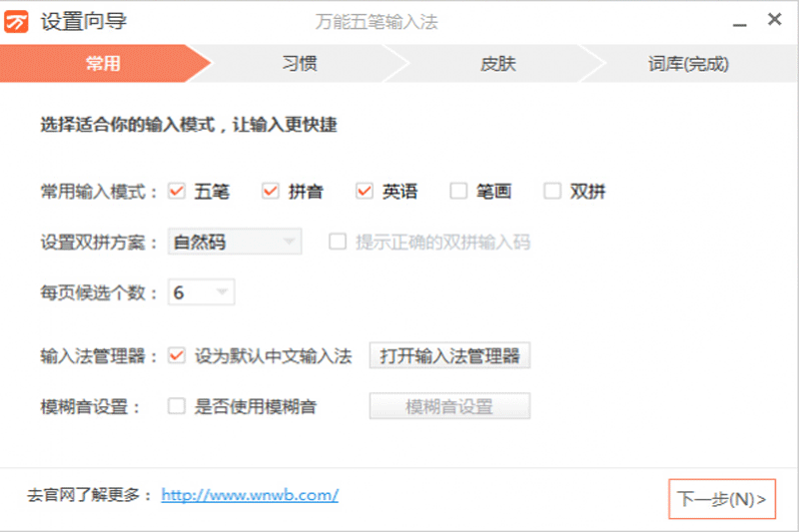Go to the 词库(完成) tab

click(x=688, y=65)
